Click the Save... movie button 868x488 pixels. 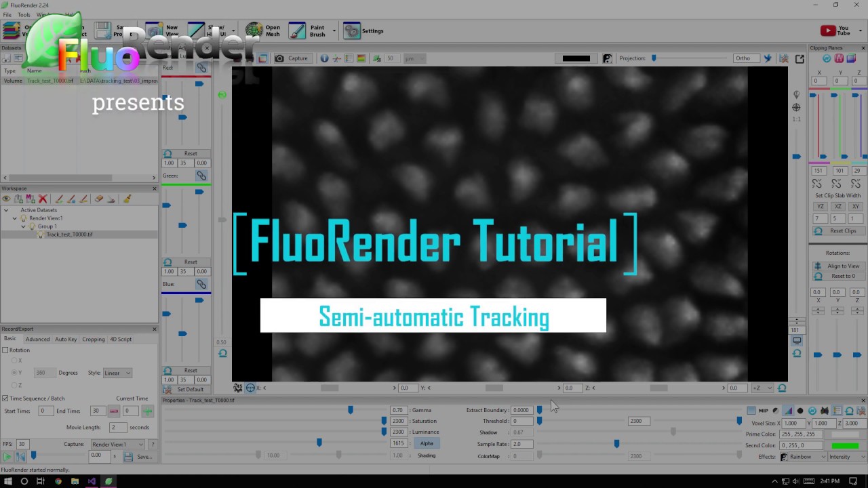139,457
